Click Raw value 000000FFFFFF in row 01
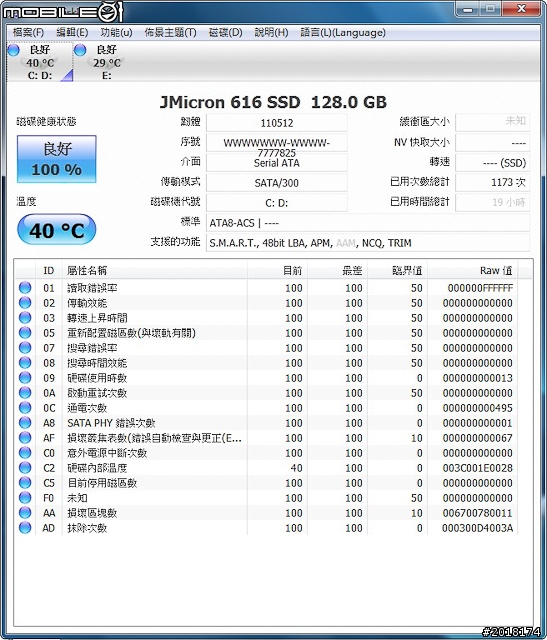This screenshot has width=547, height=640. point(480,288)
